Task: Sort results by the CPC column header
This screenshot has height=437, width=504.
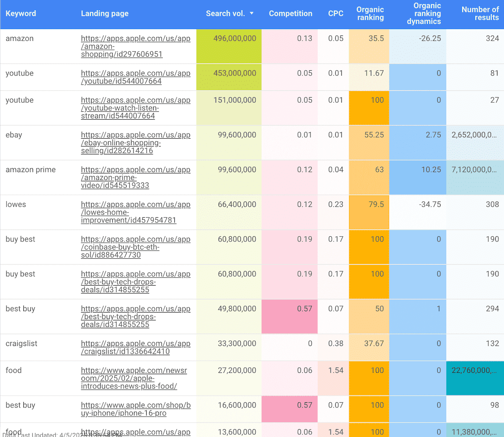Action: point(336,13)
